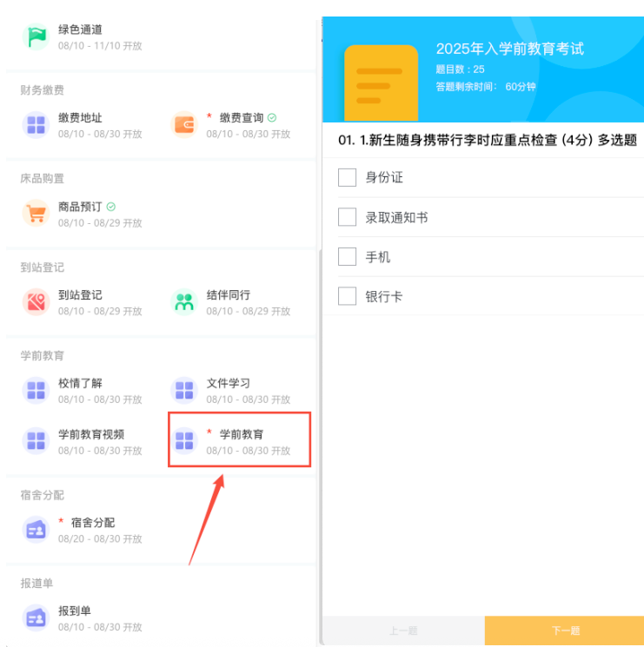Open the green flag 绿色通道 icon
Viewport: 644px width, 647px height.
[36, 36]
